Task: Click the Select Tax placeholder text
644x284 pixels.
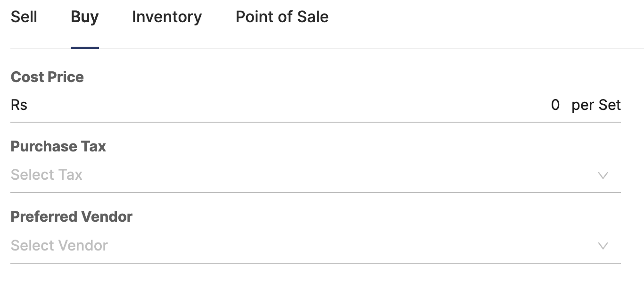Action: click(46, 175)
